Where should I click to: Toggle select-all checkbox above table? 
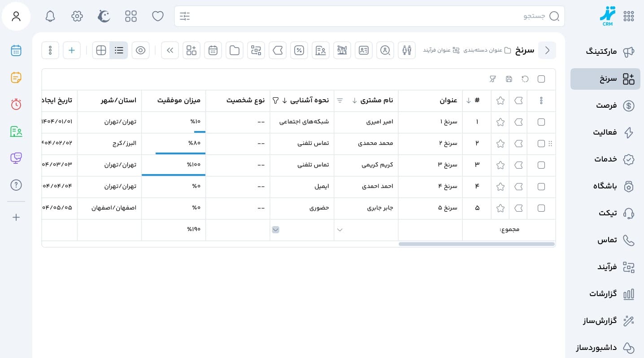(541, 79)
